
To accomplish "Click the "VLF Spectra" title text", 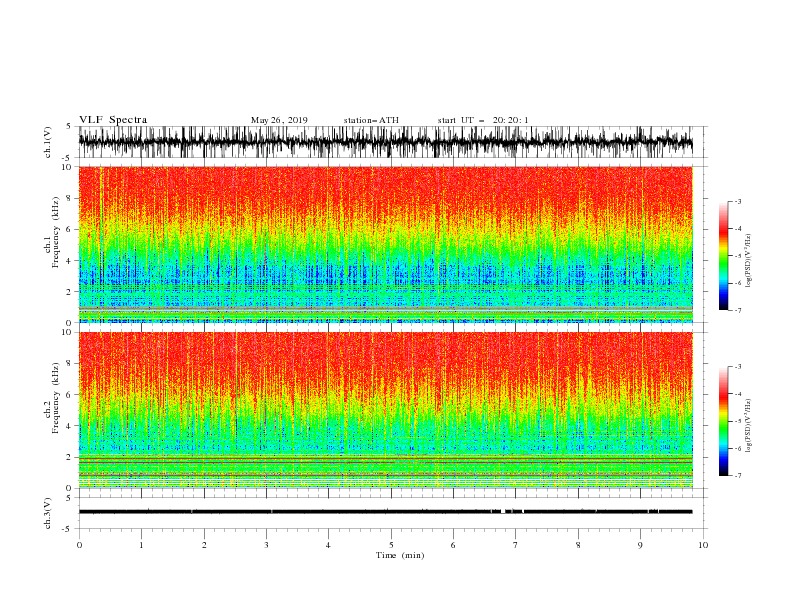I will click(113, 120).
